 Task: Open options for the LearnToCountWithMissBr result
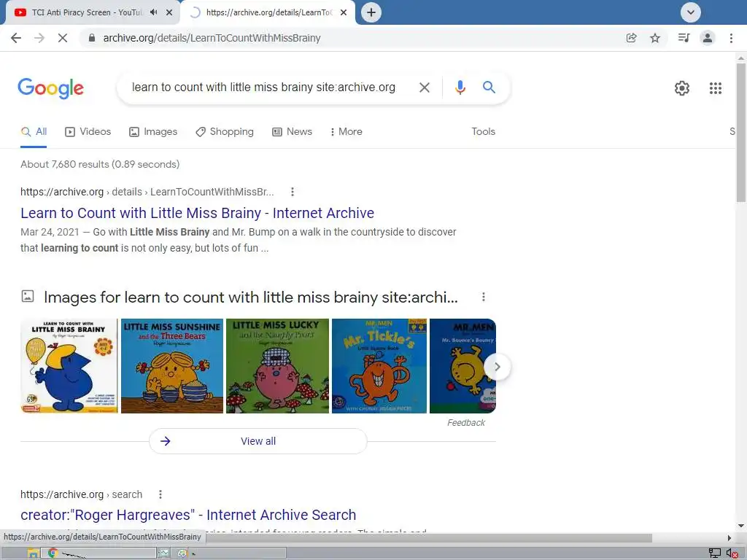point(293,192)
